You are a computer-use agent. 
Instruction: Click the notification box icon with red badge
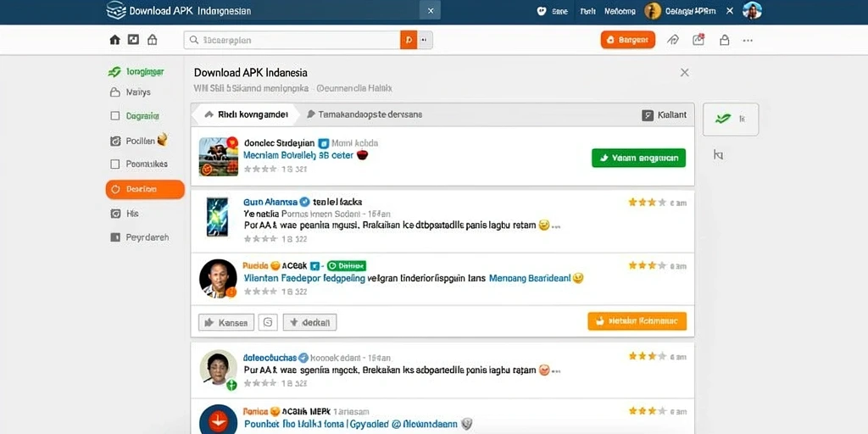698,39
